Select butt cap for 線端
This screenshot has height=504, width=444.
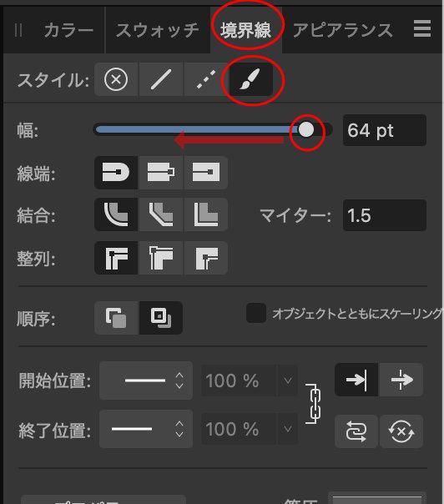[x=161, y=173]
